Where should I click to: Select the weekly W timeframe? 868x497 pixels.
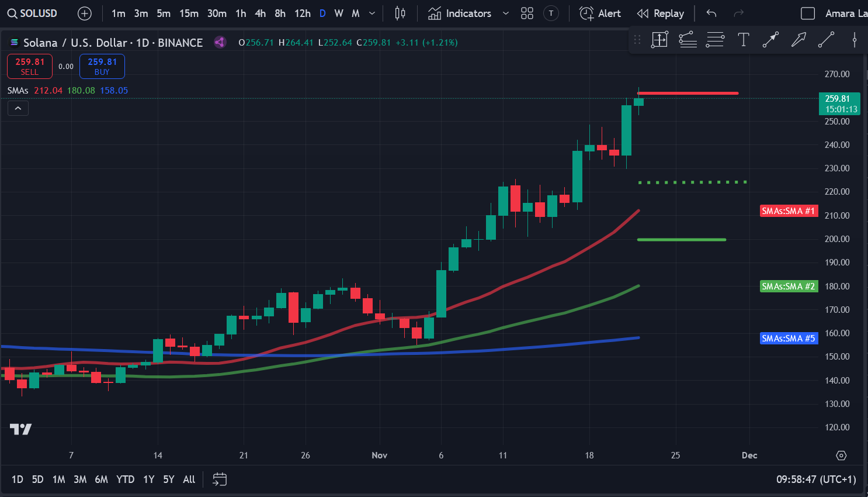coord(339,13)
